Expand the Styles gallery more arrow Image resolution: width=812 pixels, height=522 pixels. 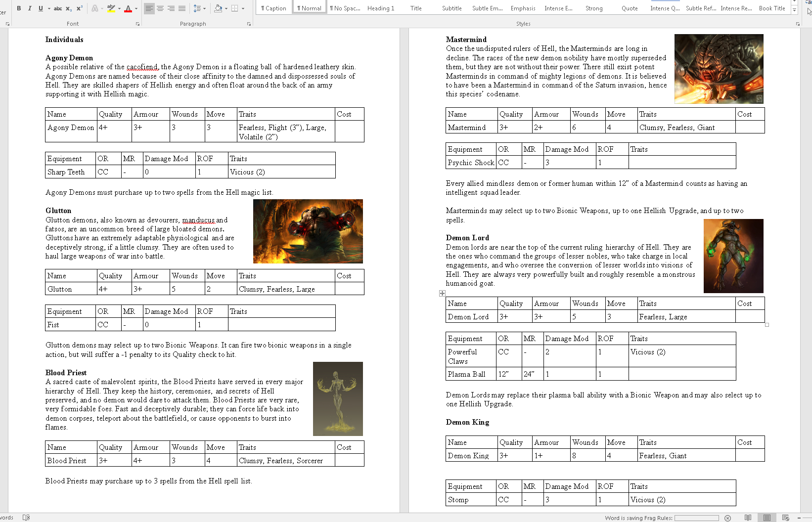(795, 10)
